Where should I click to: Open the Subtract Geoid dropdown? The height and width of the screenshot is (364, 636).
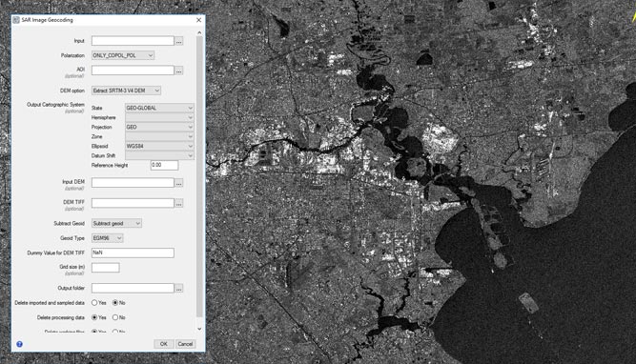tap(116, 223)
